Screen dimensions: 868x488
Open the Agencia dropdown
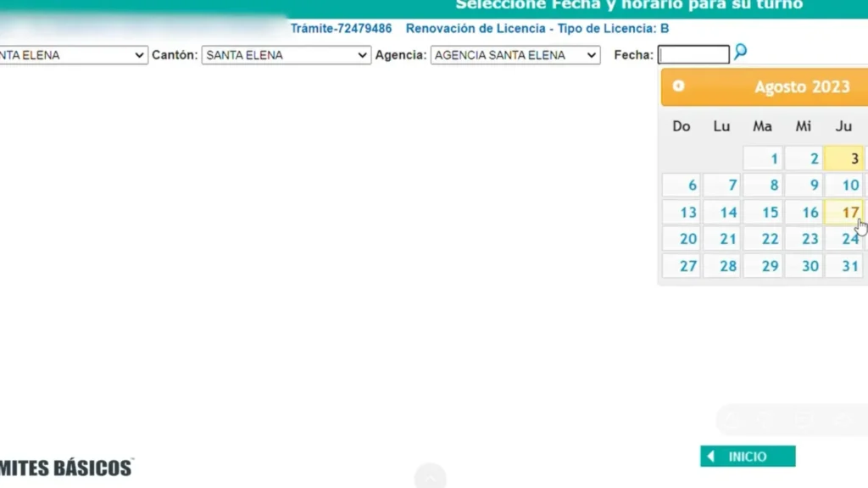tap(515, 55)
